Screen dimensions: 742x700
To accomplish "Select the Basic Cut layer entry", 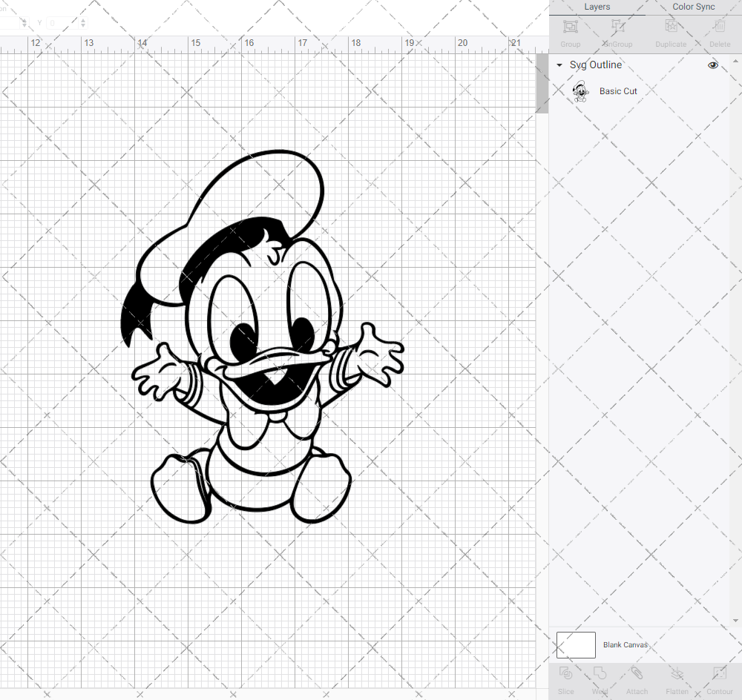I will tap(618, 90).
